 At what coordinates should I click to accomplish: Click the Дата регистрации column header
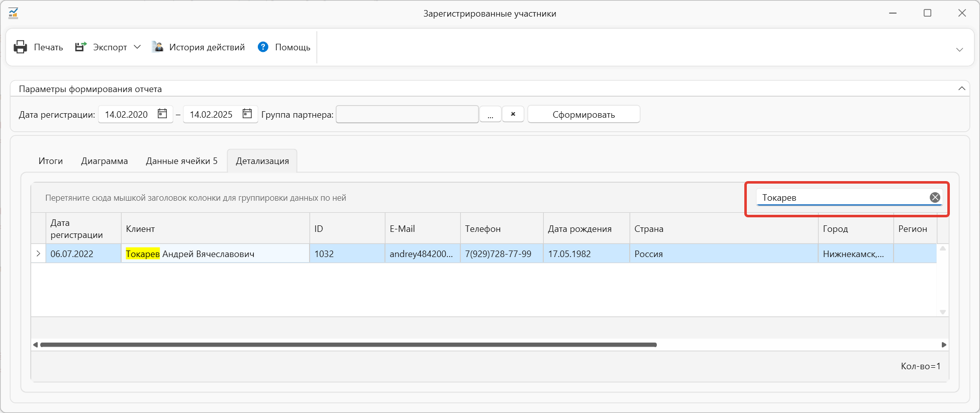pos(83,228)
